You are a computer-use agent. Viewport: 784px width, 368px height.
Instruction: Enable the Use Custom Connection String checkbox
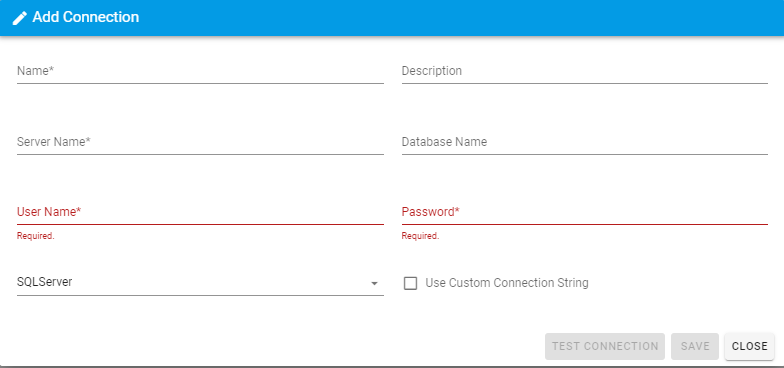pyautogui.click(x=410, y=284)
